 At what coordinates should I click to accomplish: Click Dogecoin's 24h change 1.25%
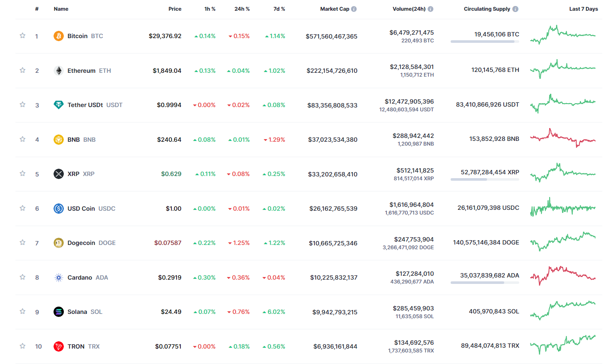coord(239,243)
